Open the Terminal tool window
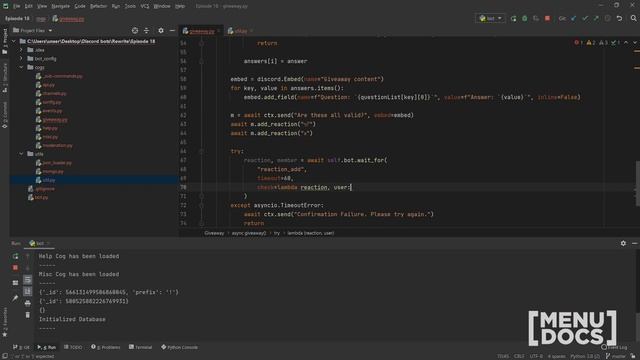 [x=140, y=347]
